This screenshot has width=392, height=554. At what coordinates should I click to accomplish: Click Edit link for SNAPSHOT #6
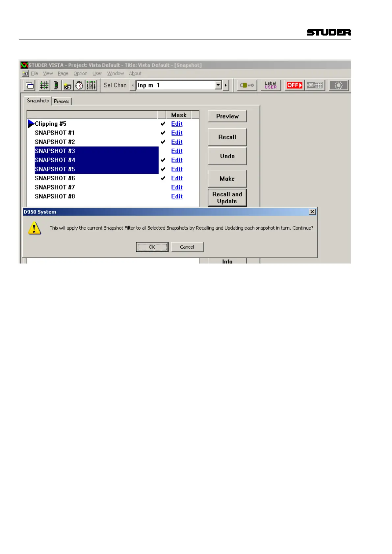coord(177,178)
